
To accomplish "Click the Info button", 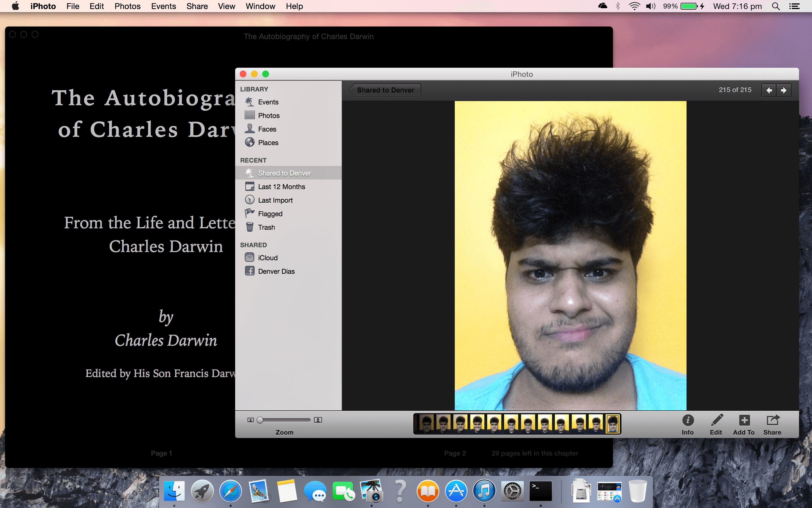I will [x=687, y=424].
